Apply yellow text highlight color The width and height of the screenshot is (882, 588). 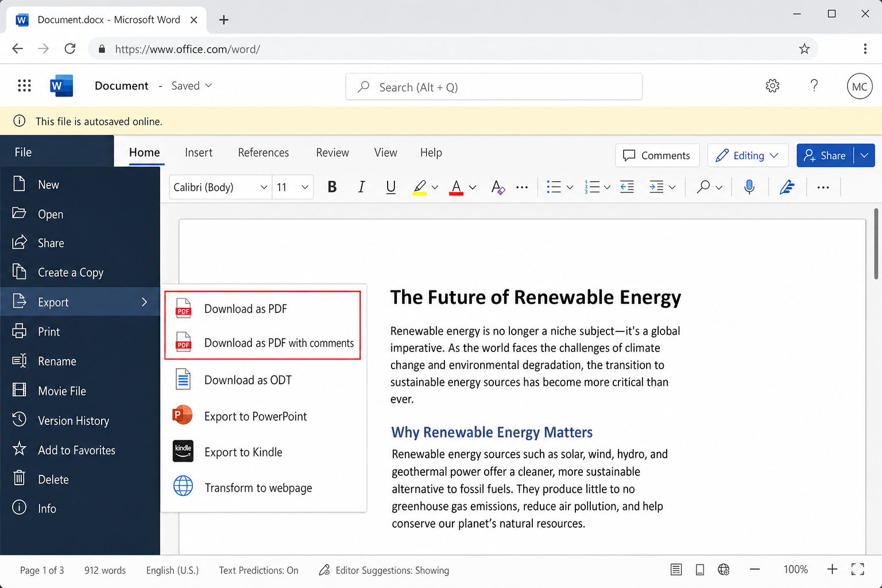click(x=420, y=187)
